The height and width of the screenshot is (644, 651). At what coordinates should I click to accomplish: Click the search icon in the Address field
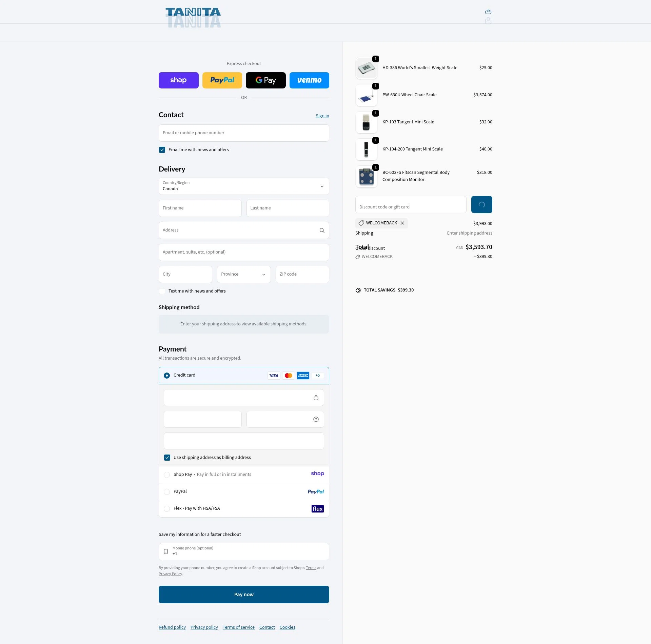tap(322, 230)
